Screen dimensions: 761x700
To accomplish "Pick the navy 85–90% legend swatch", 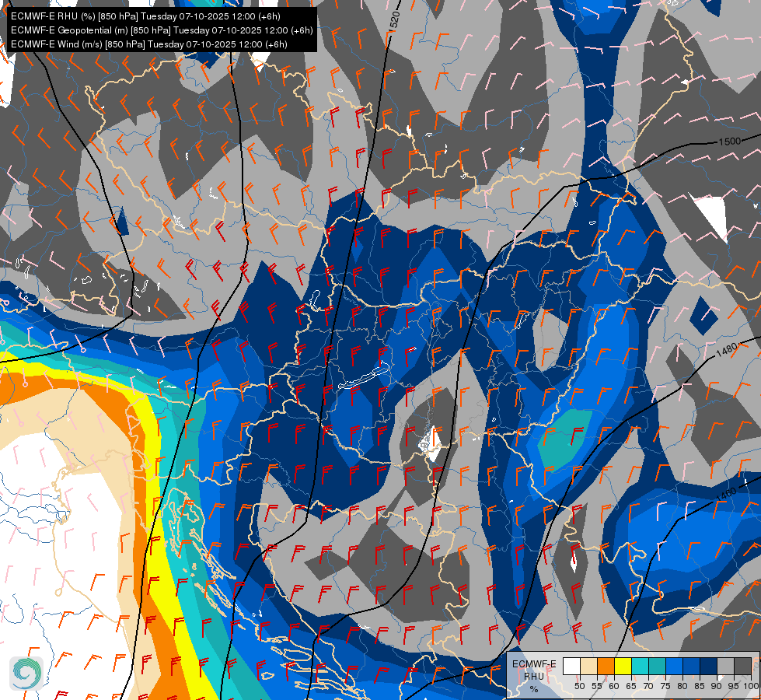I will coord(709,666).
